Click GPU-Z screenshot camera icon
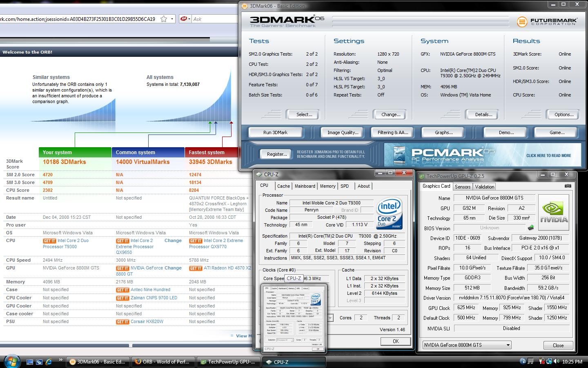 pyautogui.click(x=568, y=186)
